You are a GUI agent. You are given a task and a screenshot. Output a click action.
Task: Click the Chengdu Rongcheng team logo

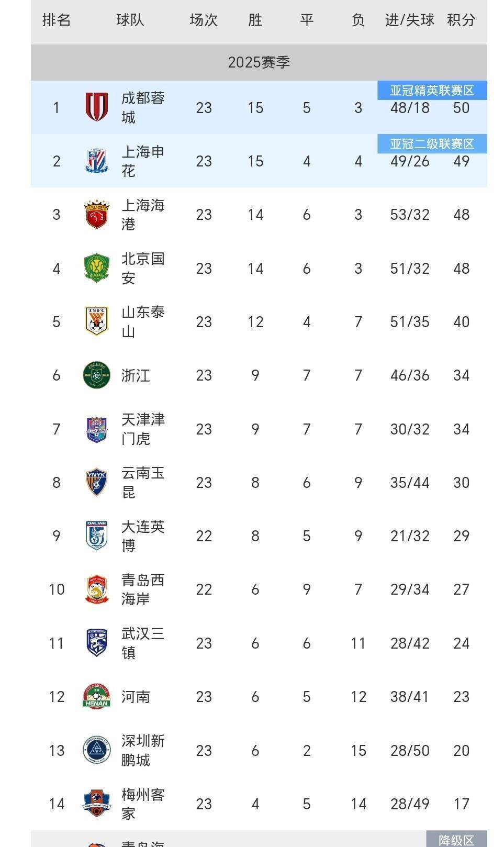[97, 107]
